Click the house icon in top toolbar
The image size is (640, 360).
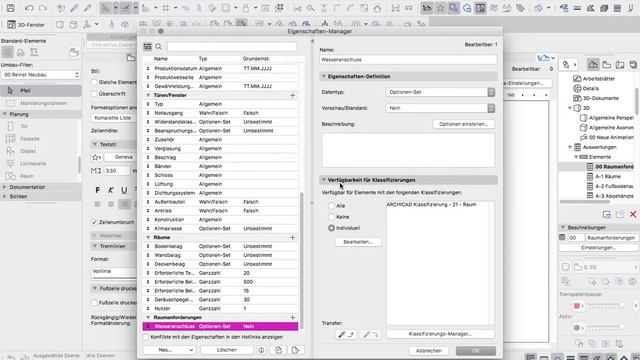(x=378, y=8)
